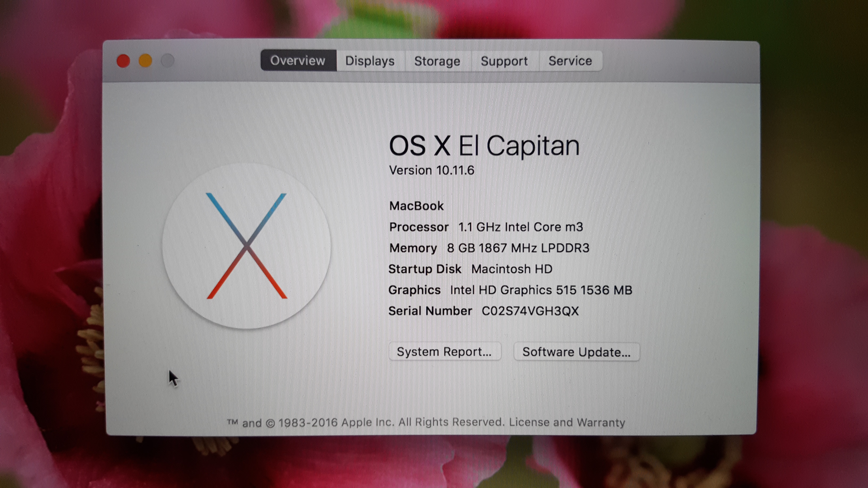The height and width of the screenshot is (488, 868).
Task: Click the Graphics label
Action: 415,290
